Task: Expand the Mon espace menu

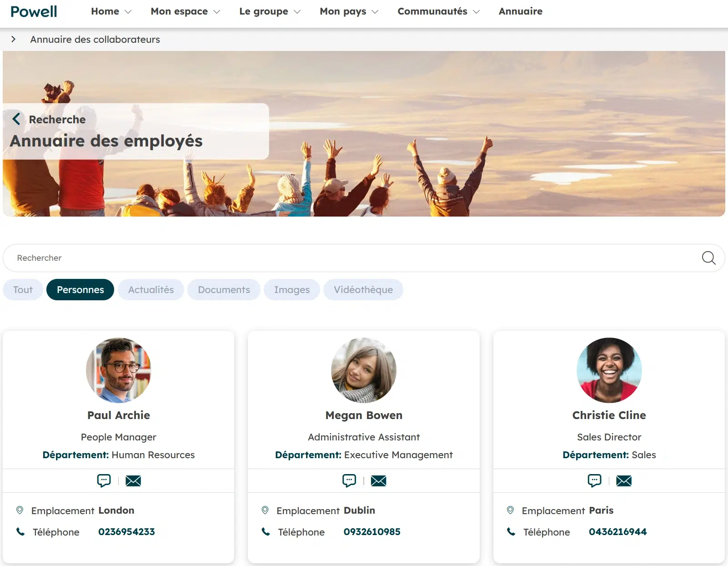Action: (x=185, y=11)
